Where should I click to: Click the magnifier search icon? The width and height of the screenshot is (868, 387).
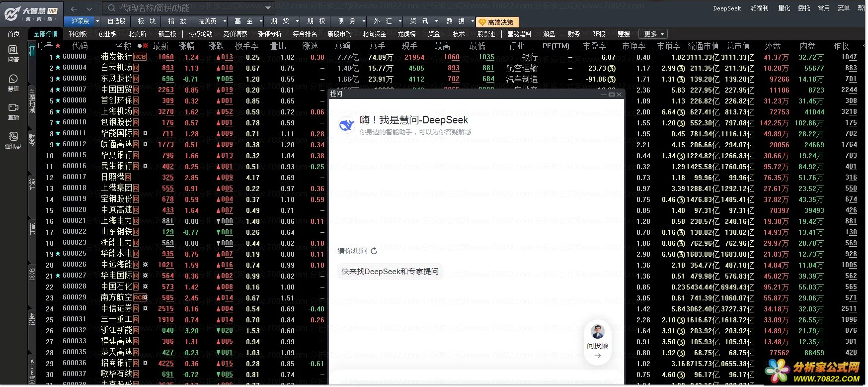tap(112, 8)
